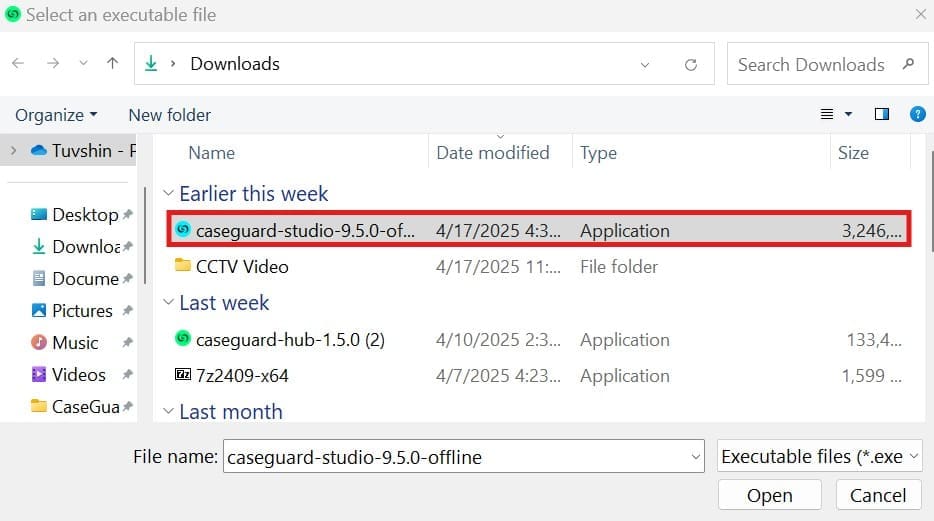This screenshot has height=521, width=934.
Task: Open the help question mark icon
Action: 917,114
